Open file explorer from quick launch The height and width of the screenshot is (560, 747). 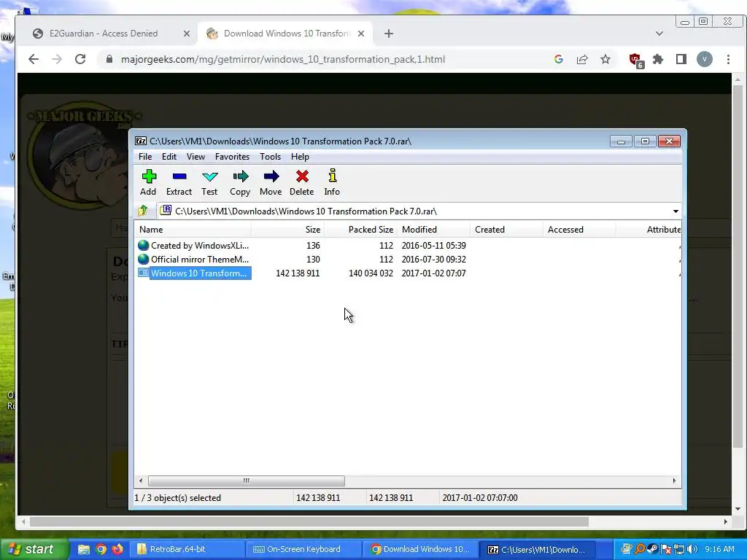click(84, 550)
